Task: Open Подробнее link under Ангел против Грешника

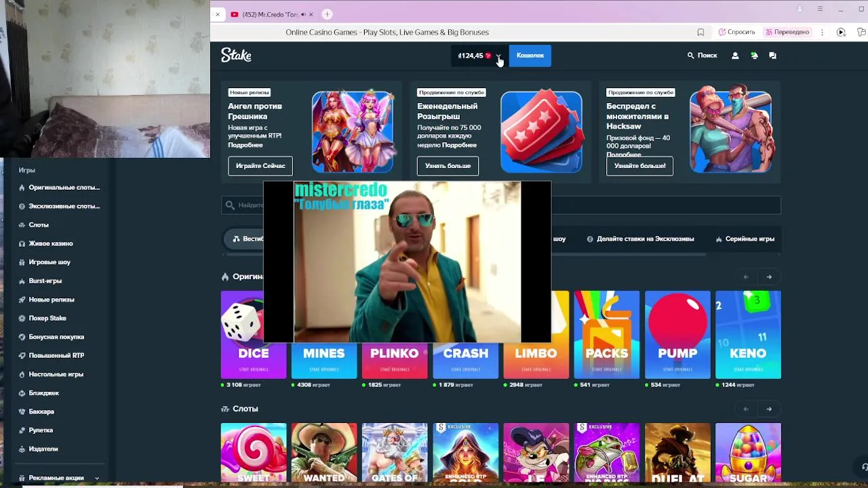Action: [245, 145]
